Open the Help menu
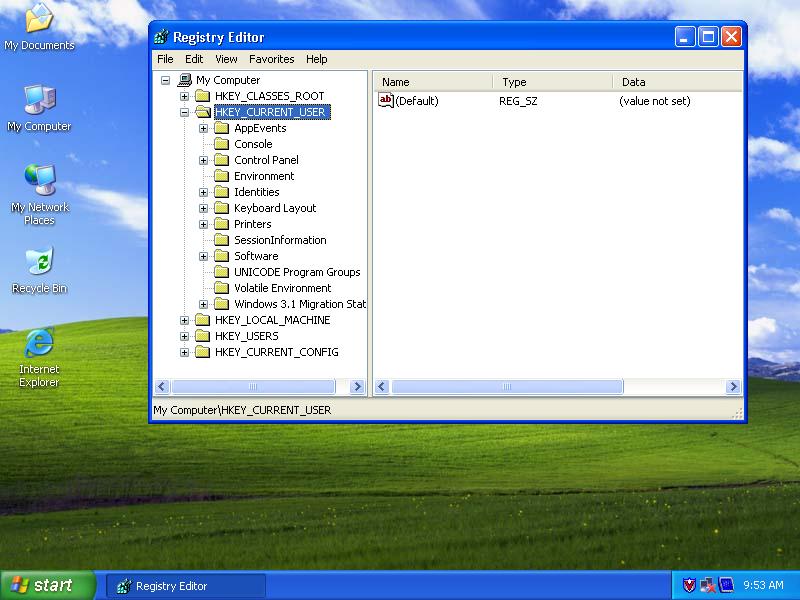800x600 pixels. coord(316,59)
